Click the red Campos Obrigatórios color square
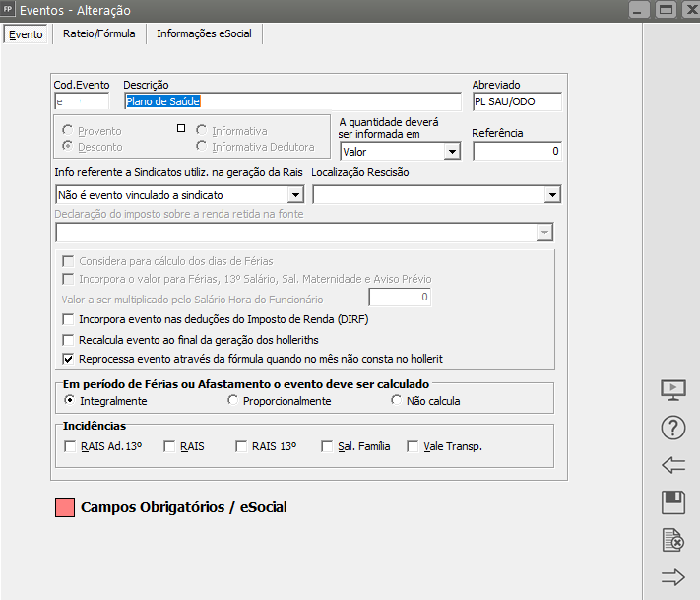The width and height of the screenshot is (700, 600). (65, 508)
